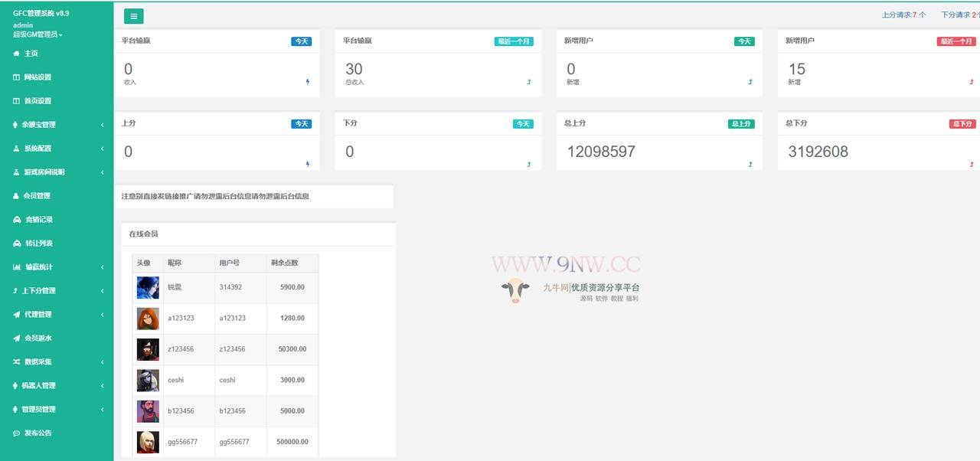Screen dimensions: 980x461
Task: Expand the 管理员管理 submenu chevron
Action: pos(103,410)
